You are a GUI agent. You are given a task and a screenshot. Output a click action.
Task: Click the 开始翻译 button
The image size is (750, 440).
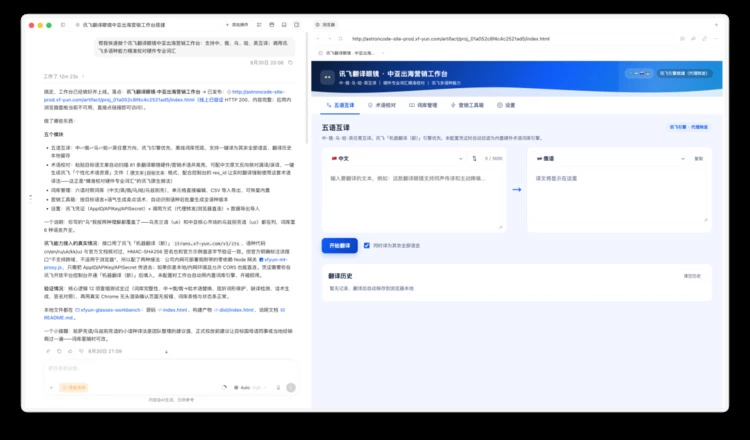pos(340,245)
